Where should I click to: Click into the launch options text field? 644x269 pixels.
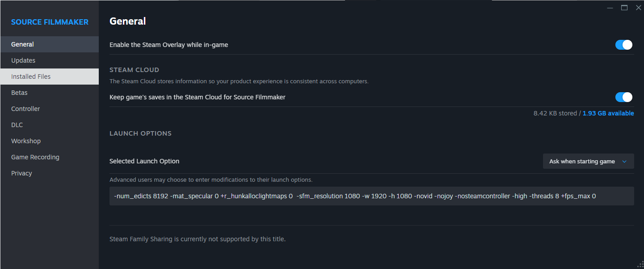tap(371, 196)
